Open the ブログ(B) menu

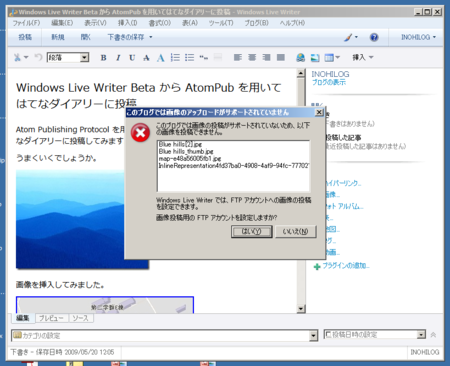pyautogui.click(x=256, y=23)
